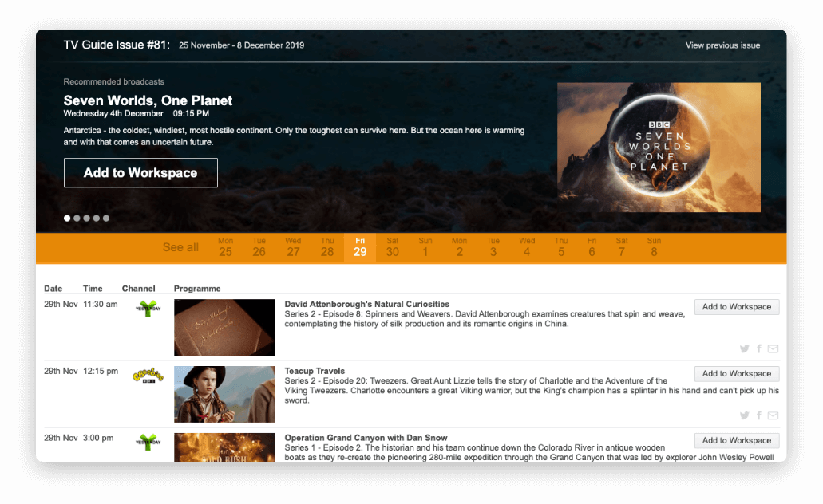Click Seven Worlds, One Planet title
Screen dimensions: 823x504
tap(148, 100)
